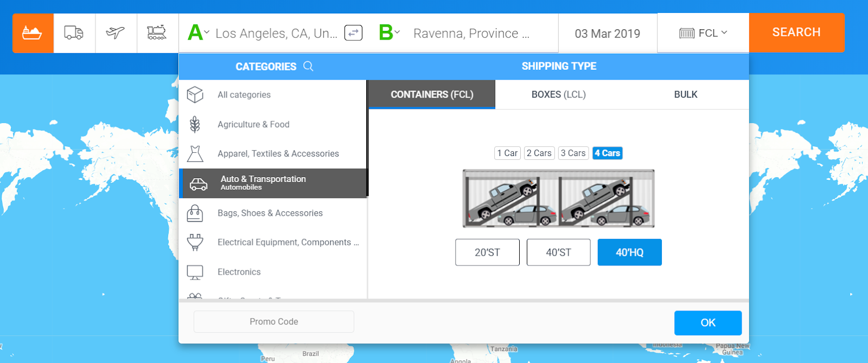Switch to Boxes (LCL) tab
Image resolution: width=868 pixels, height=363 pixels.
click(559, 94)
